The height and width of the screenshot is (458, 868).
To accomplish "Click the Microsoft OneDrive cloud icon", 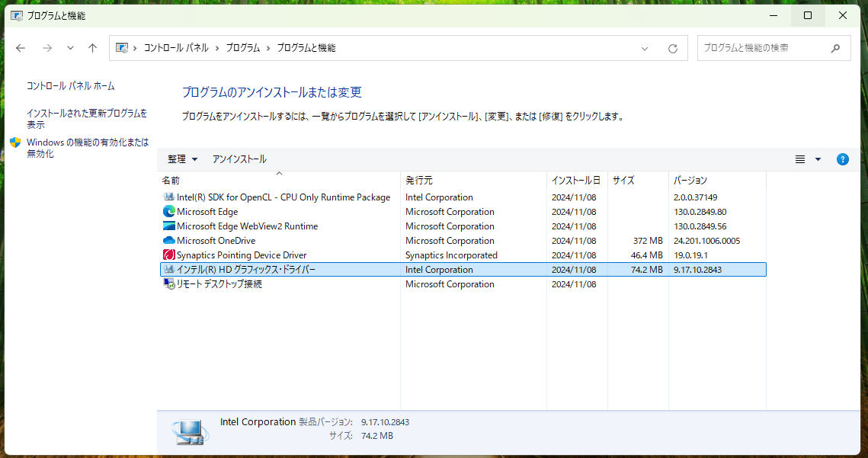I will point(169,240).
